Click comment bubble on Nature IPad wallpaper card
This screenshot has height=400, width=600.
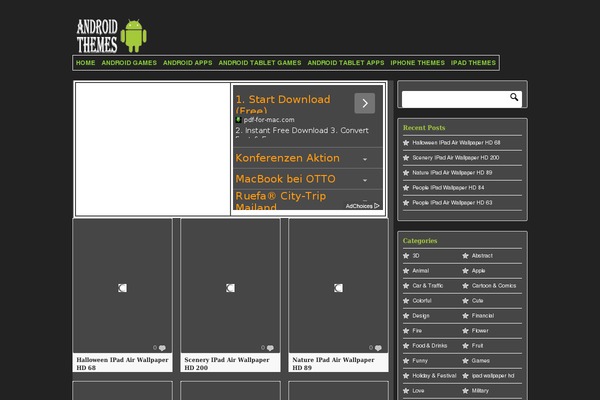click(378, 348)
